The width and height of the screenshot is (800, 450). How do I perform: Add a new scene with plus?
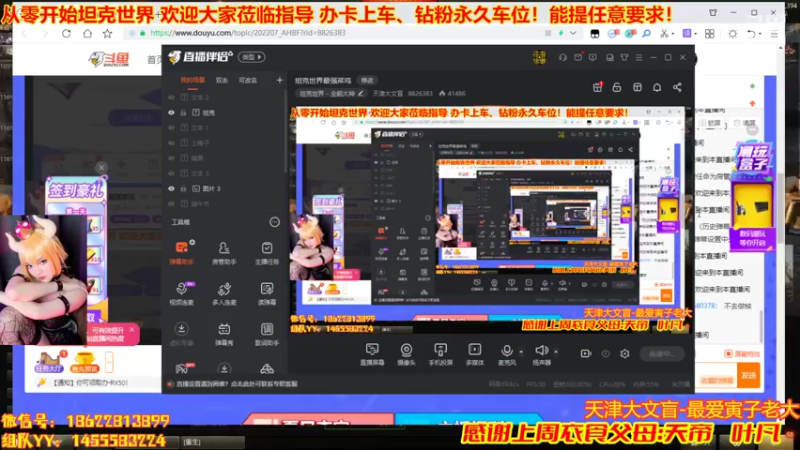pos(280,80)
